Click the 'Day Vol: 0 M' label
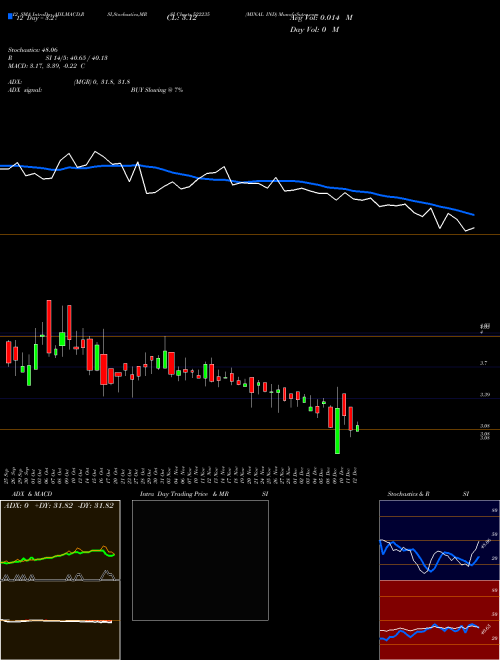The image size is (500, 660). 314,30
